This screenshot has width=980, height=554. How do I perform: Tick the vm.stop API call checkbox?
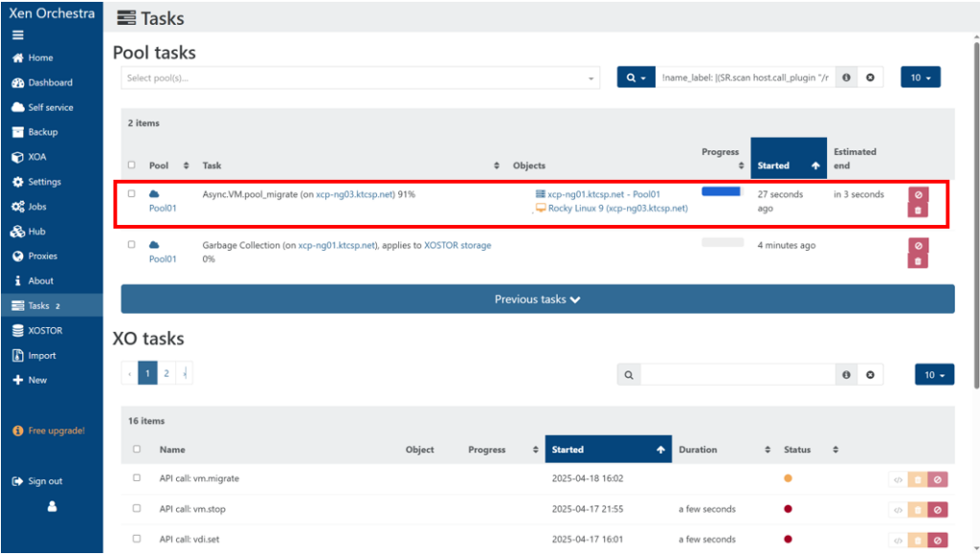point(137,509)
